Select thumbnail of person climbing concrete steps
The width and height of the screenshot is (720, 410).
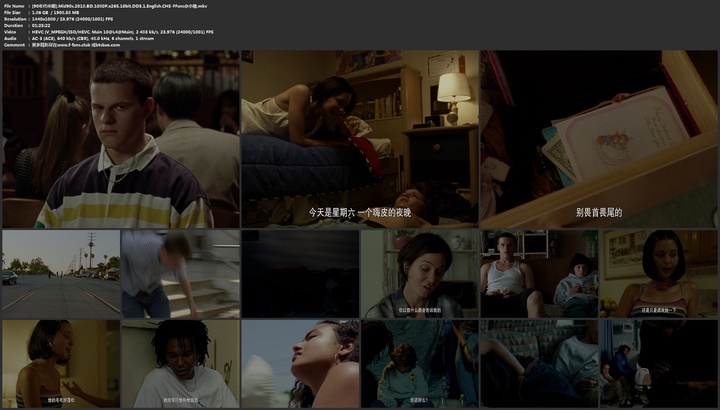[180, 274]
